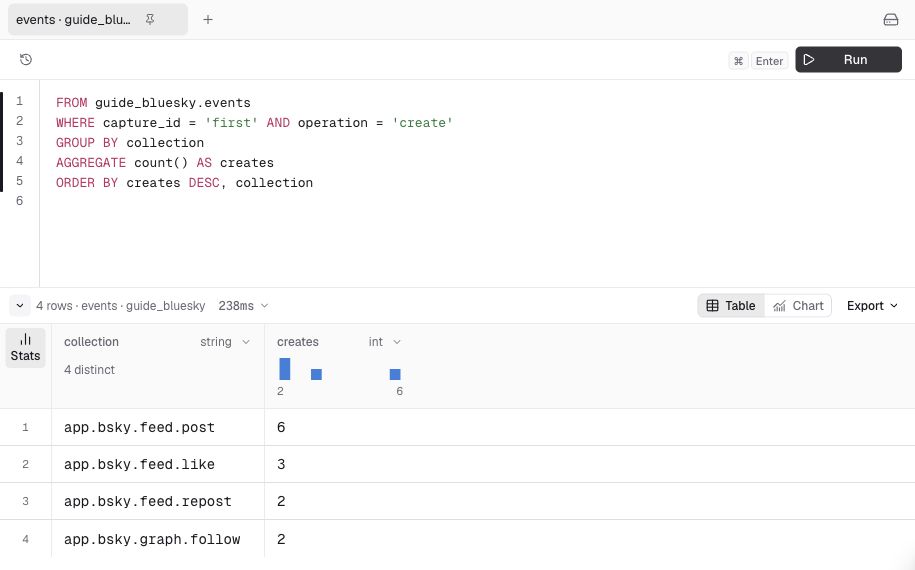Place cursor on FROM guide_bluesky.events line
Viewport: 915px width, 570px height.
(x=153, y=103)
